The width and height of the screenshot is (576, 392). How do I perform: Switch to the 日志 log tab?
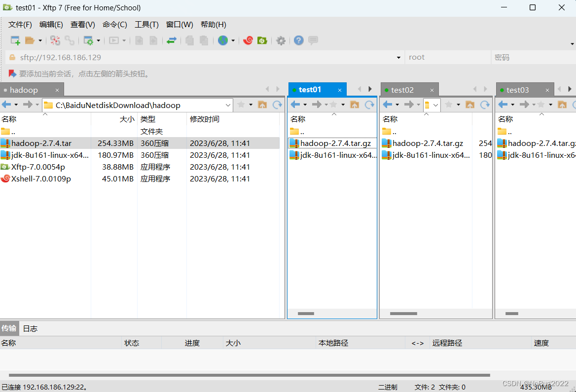coord(30,328)
